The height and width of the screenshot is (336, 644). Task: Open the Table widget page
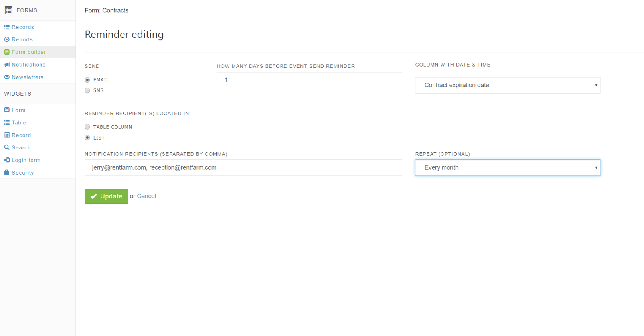[x=19, y=123]
